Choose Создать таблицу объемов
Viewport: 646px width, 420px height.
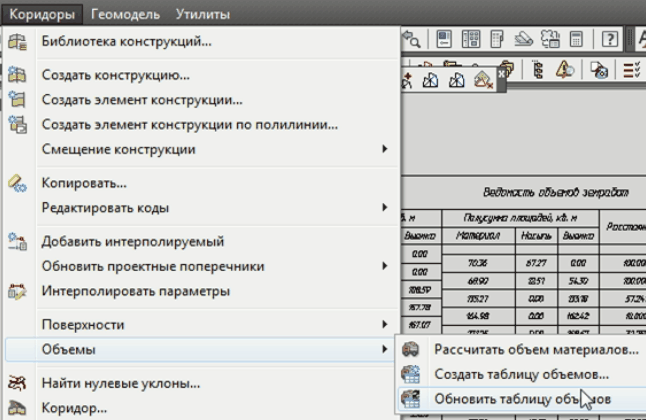[x=521, y=374]
